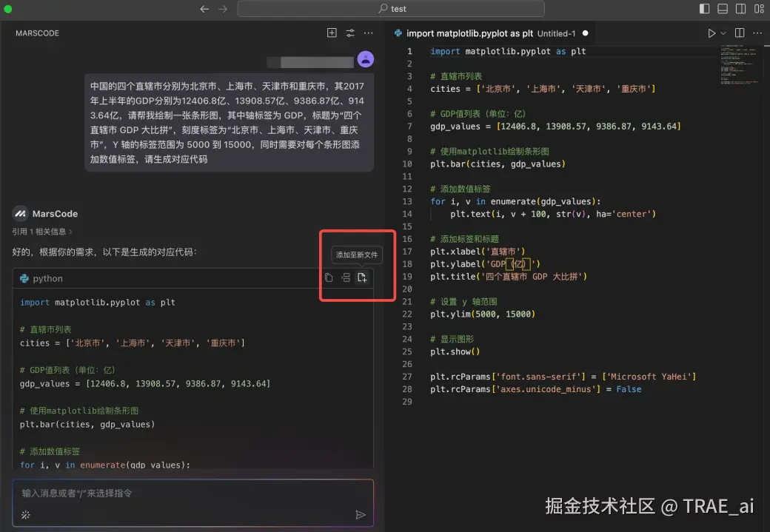This screenshot has height=532, width=770.
Task: Toggle the bottom panel layout control
Action: click(x=722, y=8)
